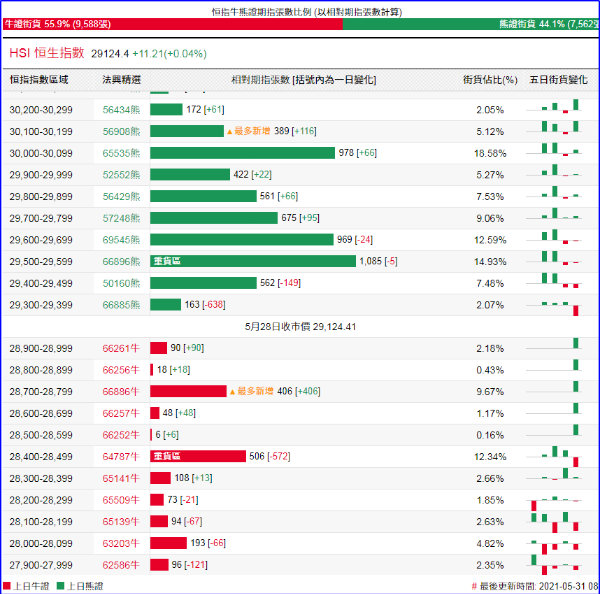Open five-day chart for 28,100-28,199 row
Image resolution: width=600 pixels, height=594 pixels.
[x=554, y=522]
